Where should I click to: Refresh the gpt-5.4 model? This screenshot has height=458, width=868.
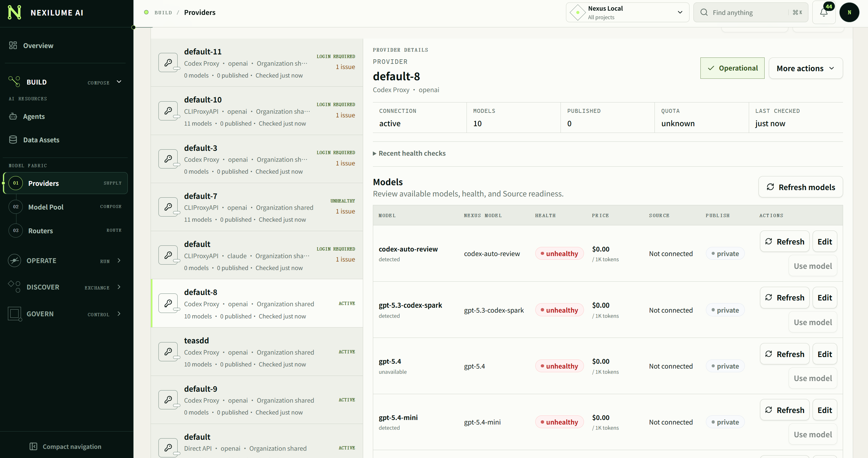pos(784,354)
